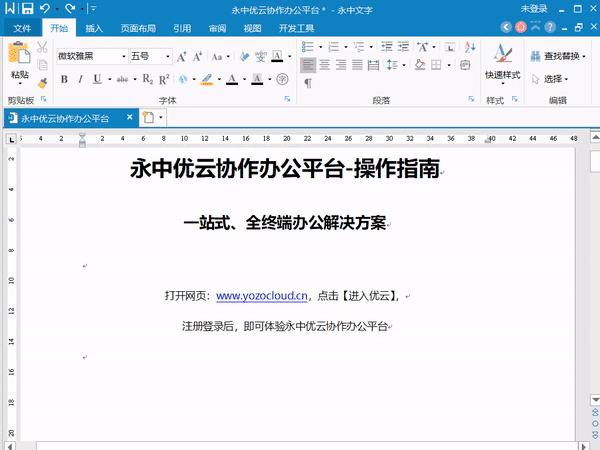
Task: Click the Distributed alignment icon
Action: 373,65
